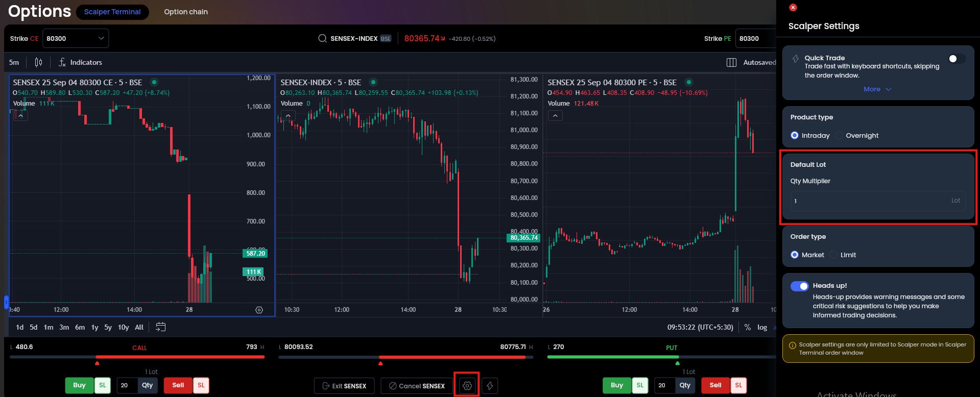Set chart range to 1d

20,327
